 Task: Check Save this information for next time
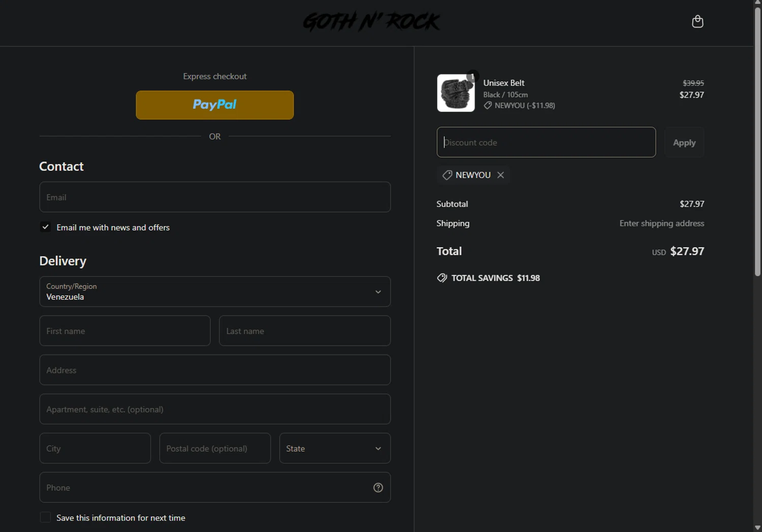point(45,517)
